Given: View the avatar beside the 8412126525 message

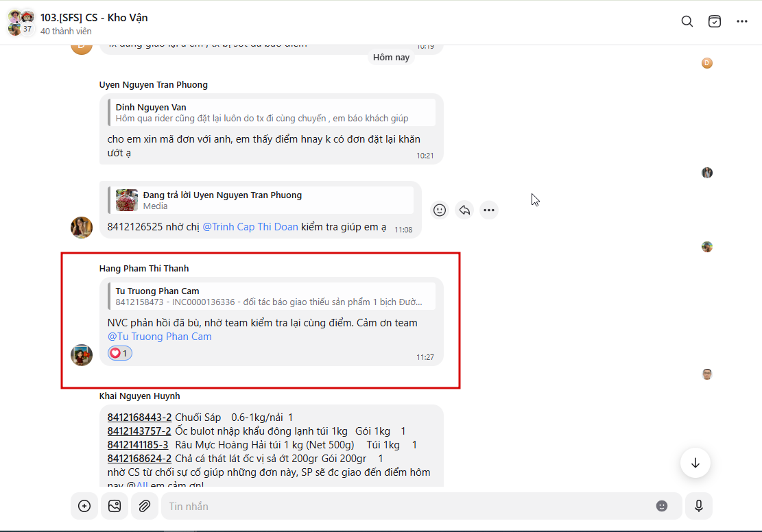Looking at the screenshot, I should (x=82, y=228).
